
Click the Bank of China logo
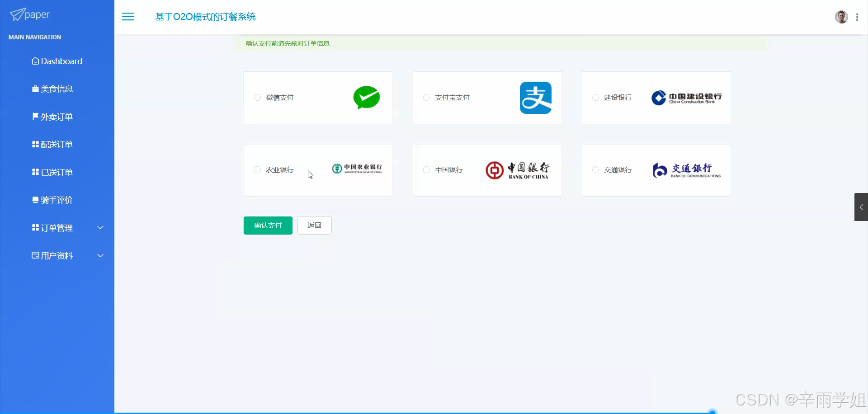[517, 170]
